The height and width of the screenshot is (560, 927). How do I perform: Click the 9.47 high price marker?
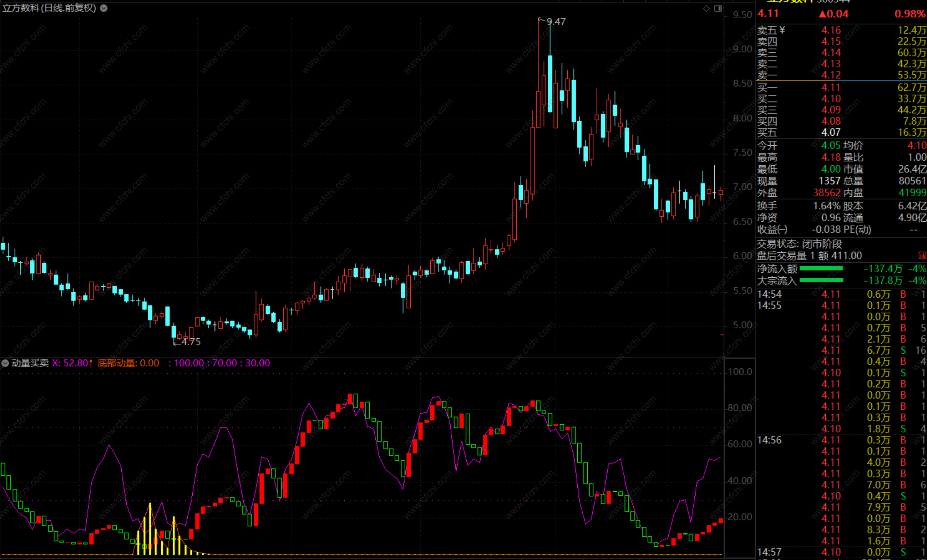556,22
